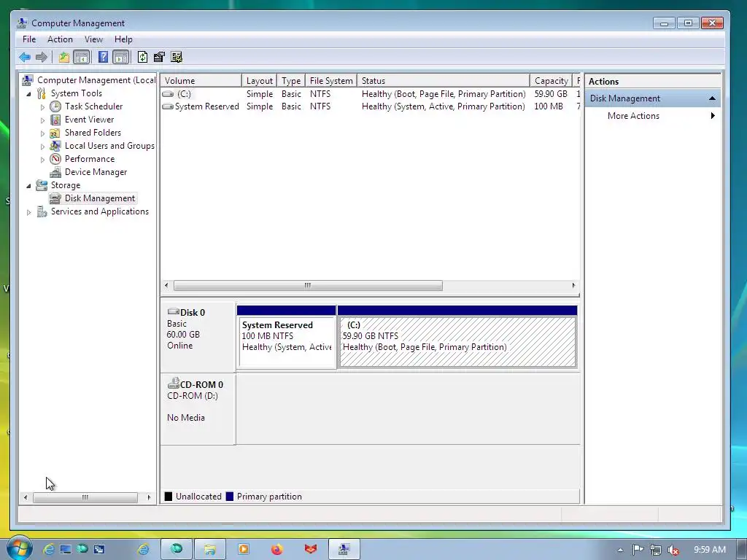The height and width of the screenshot is (560, 747).
Task: Toggle Show/Hide Console Tree toolbar button
Action: (82, 58)
